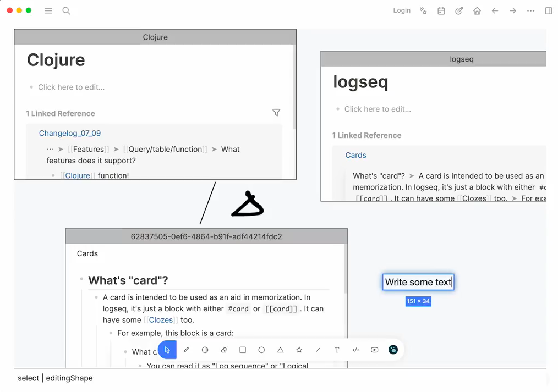Select the Line connector tool
Screen dimensions: 558x392
pos(318,350)
